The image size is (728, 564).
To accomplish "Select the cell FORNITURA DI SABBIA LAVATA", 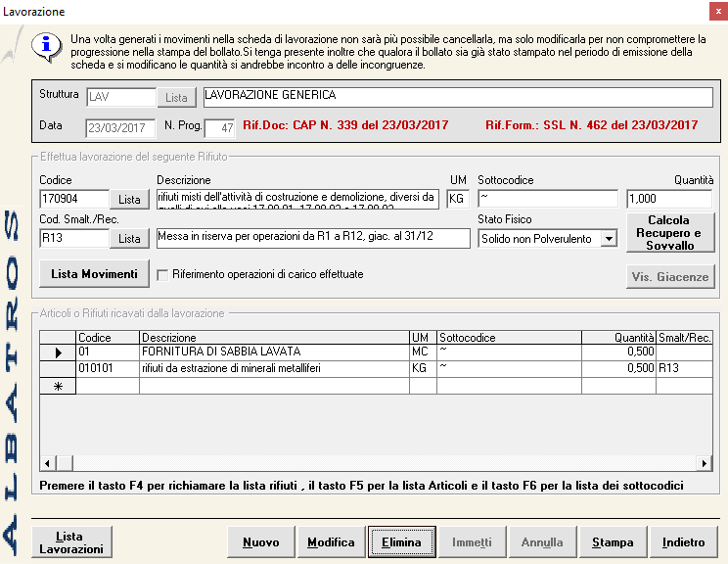I will pyautogui.click(x=274, y=352).
